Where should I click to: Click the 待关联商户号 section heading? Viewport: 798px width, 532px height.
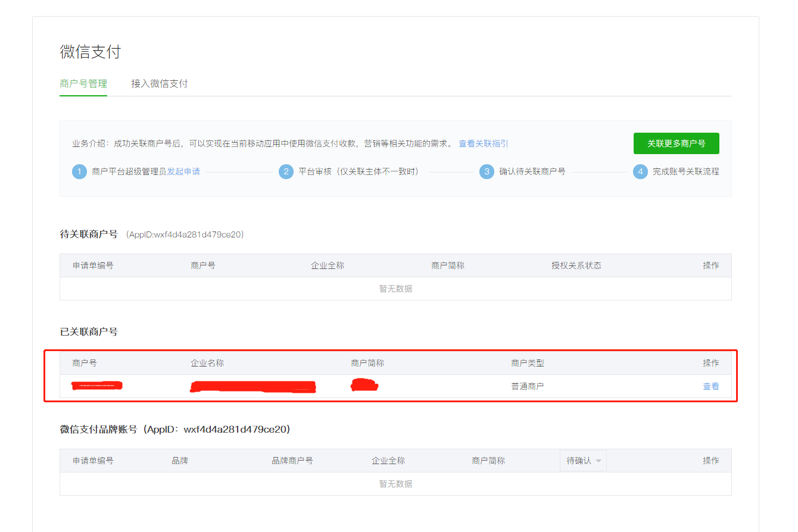point(89,234)
